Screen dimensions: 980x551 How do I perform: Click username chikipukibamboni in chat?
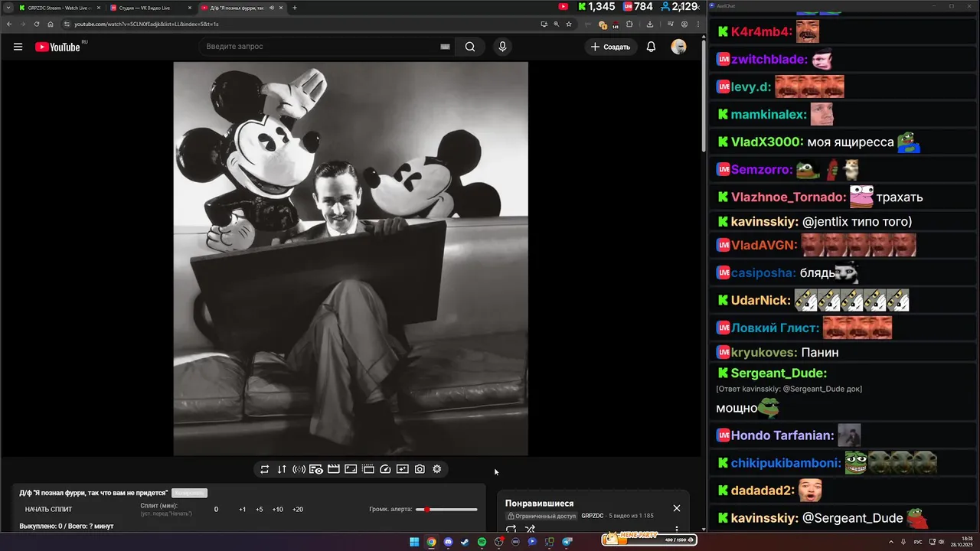[x=786, y=463]
